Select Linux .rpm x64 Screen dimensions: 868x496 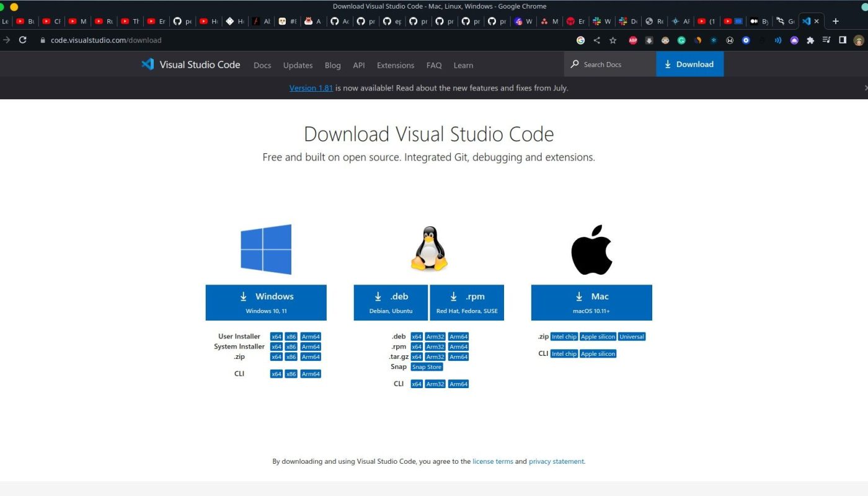417,347
